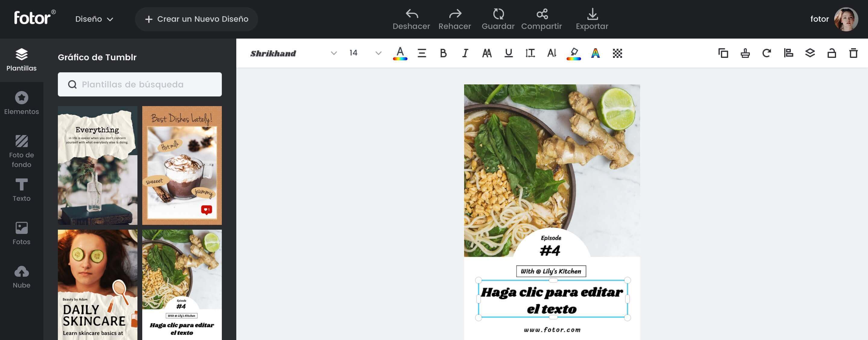The image size is (868, 340).
Task: Expand the font size 14 dropdown
Action: (378, 53)
